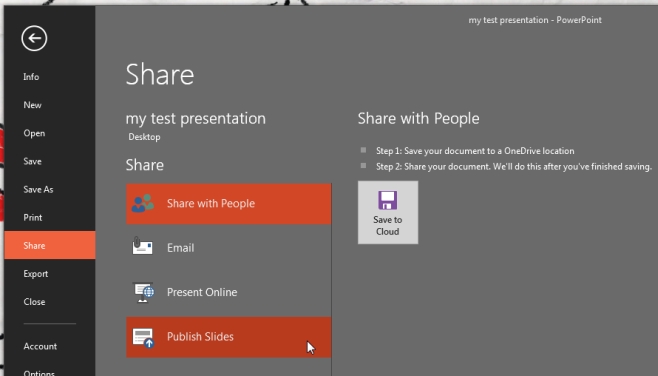
Task: Open the Export page
Action: [x=36, y=274]
